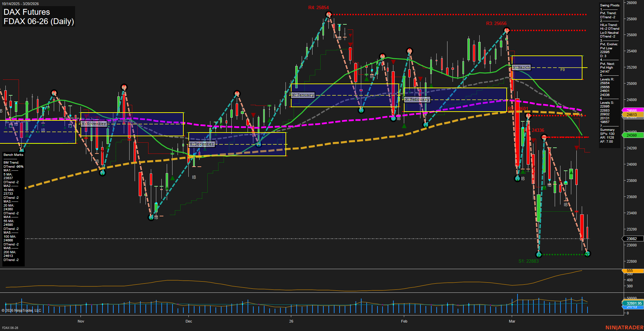This screenshot has width=644, height=331.
Task: Click the teal pivot dot at the R4 peak
Action: (x=328, y=14)
